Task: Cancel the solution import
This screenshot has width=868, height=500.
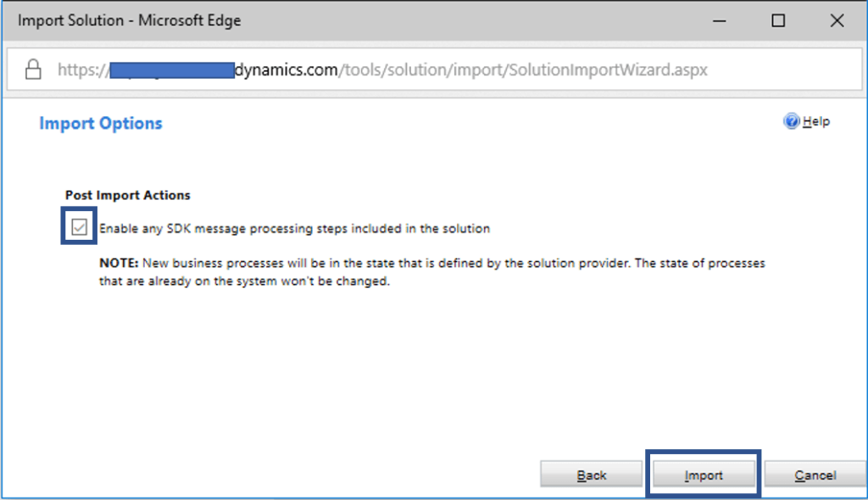Action: tap(815, 474)
